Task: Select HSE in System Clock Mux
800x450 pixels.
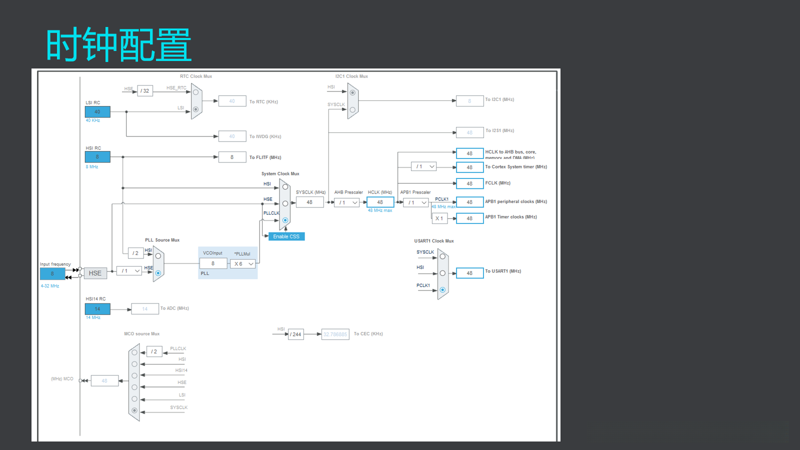Action: [x=285, y=203]
